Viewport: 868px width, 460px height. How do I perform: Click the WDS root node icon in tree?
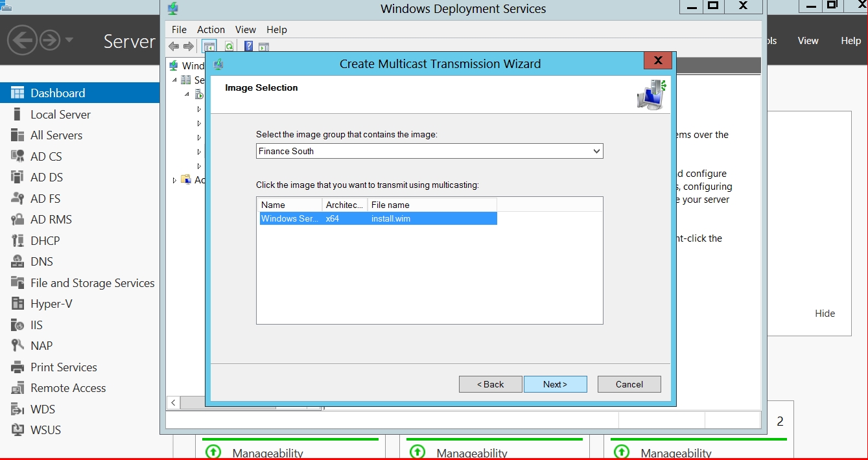tap(174, 65)
